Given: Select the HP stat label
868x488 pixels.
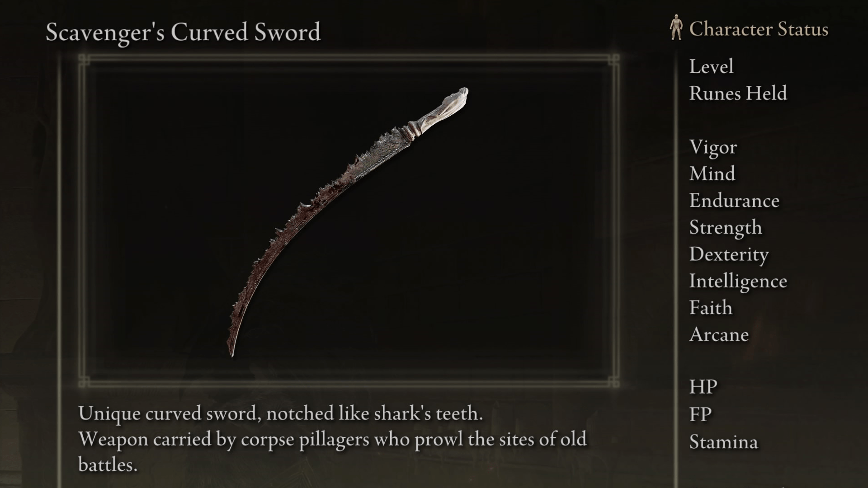Looking at the screenshot, I should [703, 387].
